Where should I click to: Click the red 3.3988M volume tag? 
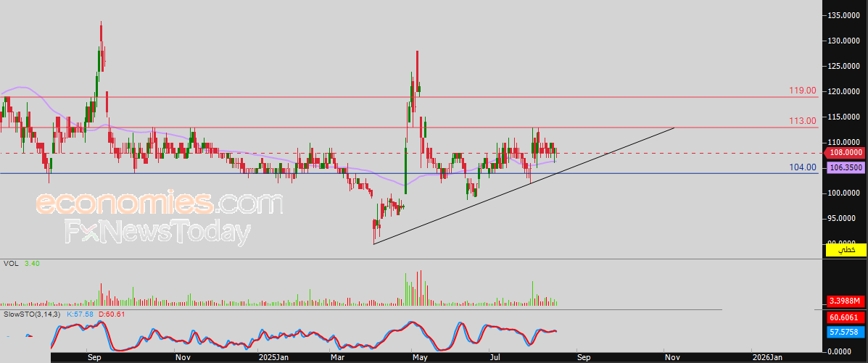pyautogui.click(x=846, y=301)
